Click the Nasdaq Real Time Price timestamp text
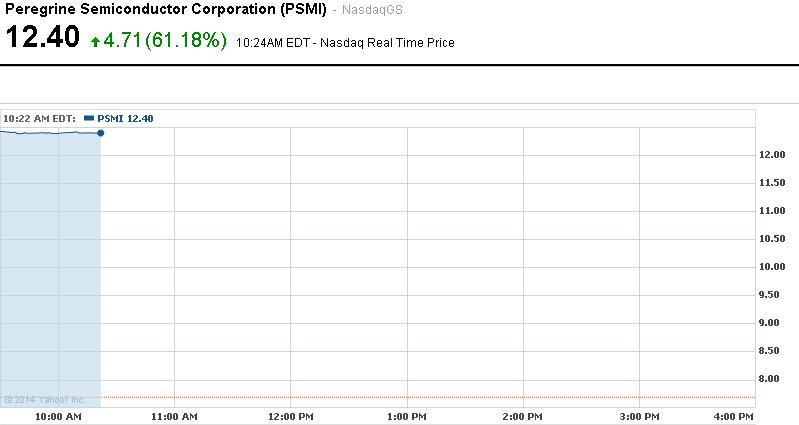Screen dimensions: 799x425 [345, 43]
